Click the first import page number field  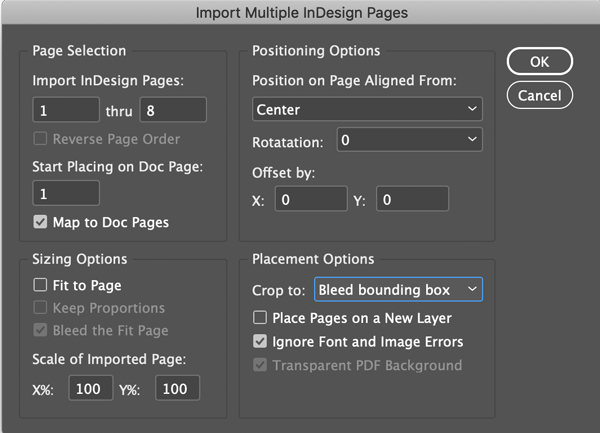[65, 110]
